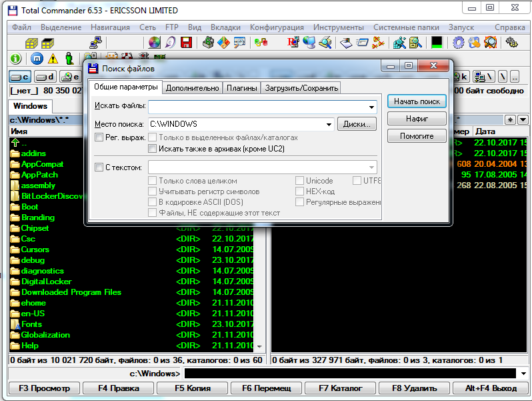Screen dimensions: 532x401
Task: Click the 'Диски...' button
Action: point(357,124)
